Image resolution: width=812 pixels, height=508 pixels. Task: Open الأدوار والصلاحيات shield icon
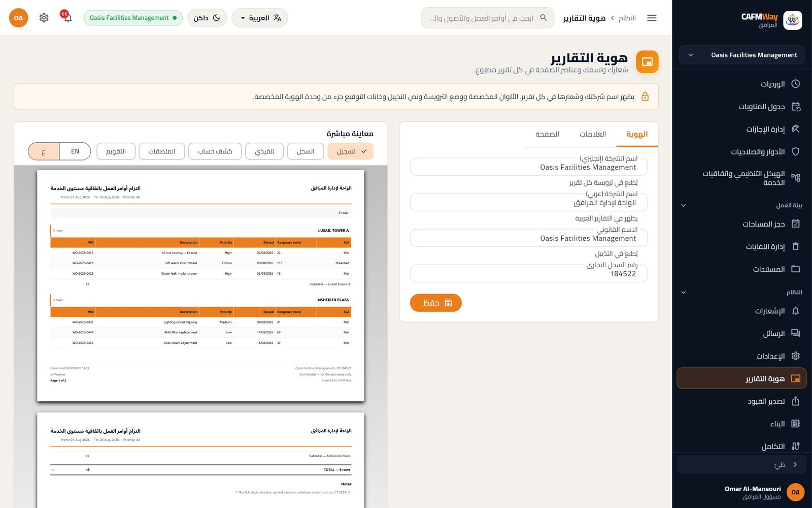[x=795, y=151]
